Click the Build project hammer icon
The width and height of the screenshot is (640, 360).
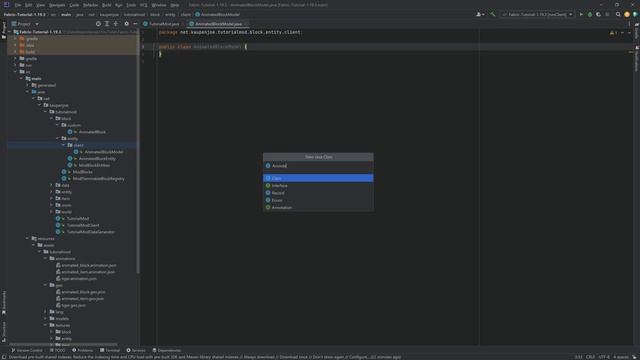click(x=493, y=14)
